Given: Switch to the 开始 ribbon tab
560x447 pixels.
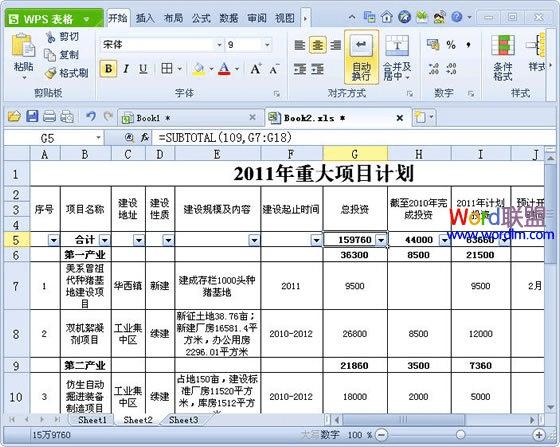Looking at the screenshot, I should click(118, 18).
